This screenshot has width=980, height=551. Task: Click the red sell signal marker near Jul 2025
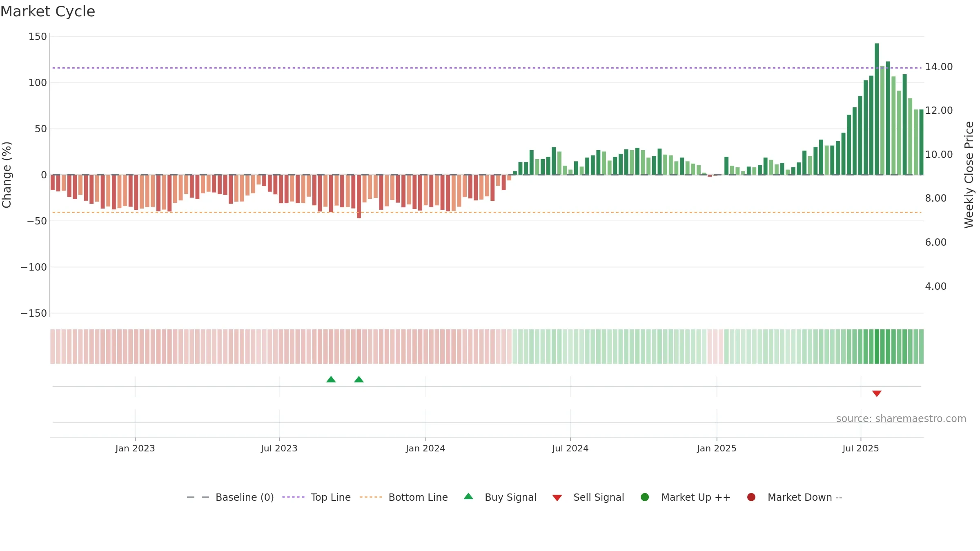pyautogui.click(x=877, y=393)
